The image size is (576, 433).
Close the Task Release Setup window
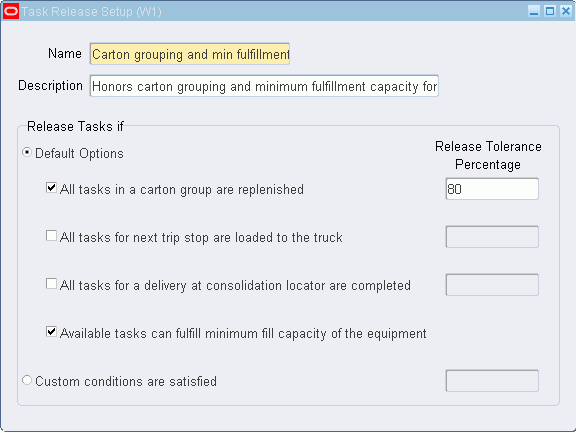click(x=566, y=11)
